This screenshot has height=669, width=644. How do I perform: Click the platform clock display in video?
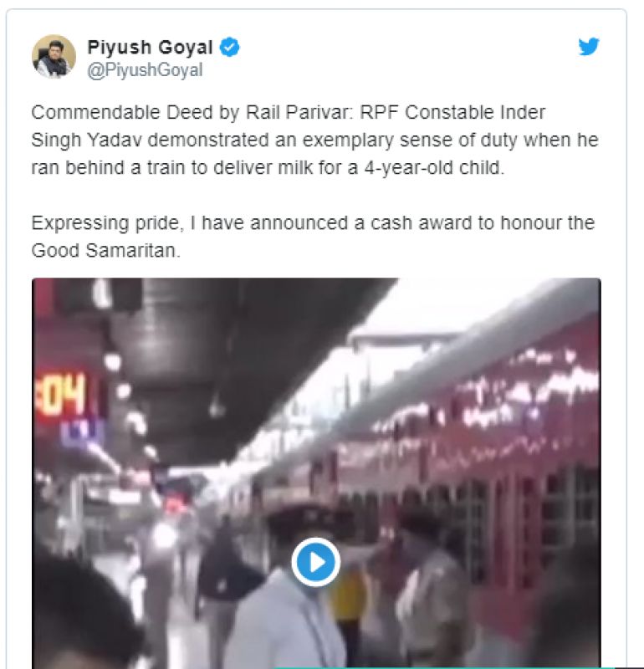[60, 395]
